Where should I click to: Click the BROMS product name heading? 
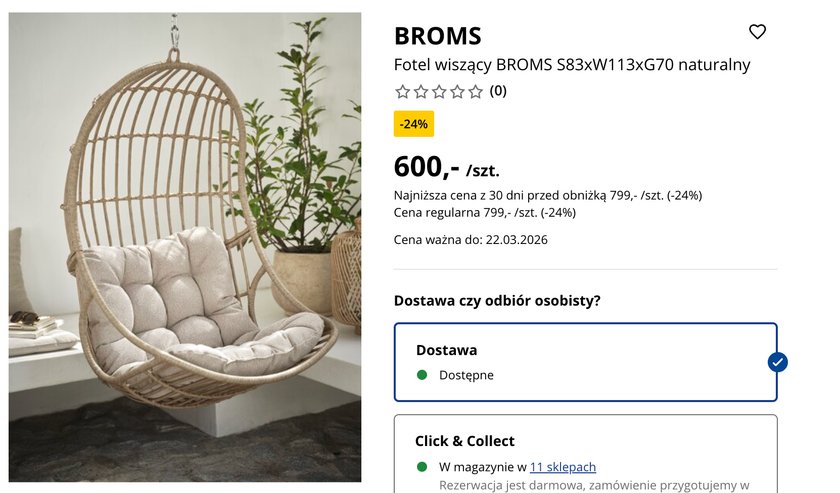438,36
